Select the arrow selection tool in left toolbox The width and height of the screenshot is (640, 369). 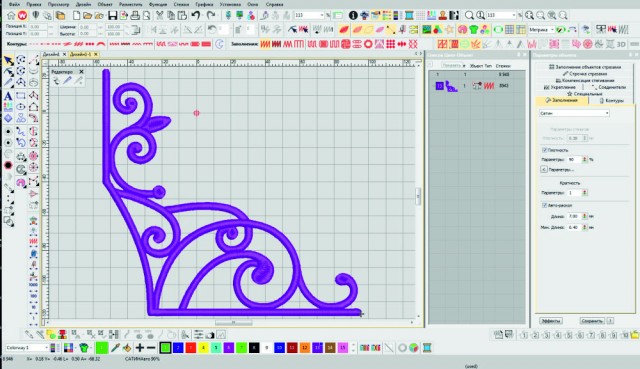(x=8, y=60)
